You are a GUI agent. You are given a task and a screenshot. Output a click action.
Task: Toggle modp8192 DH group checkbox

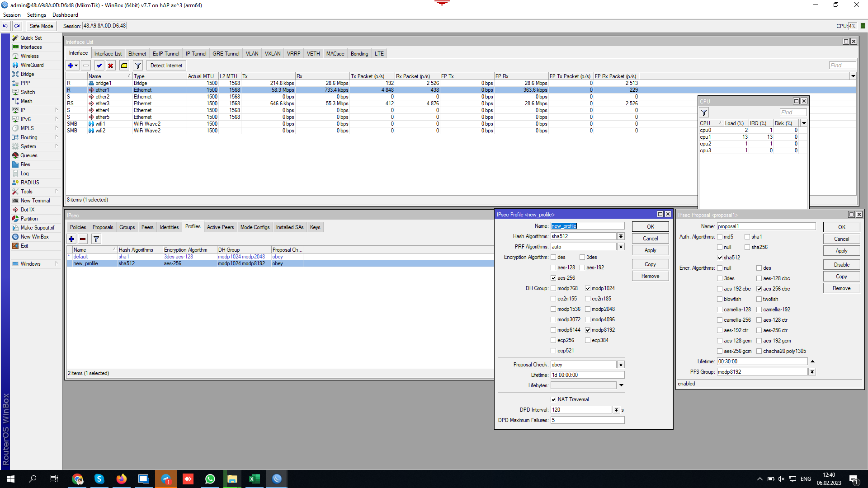pyautogui.click(x=588, y=330)
